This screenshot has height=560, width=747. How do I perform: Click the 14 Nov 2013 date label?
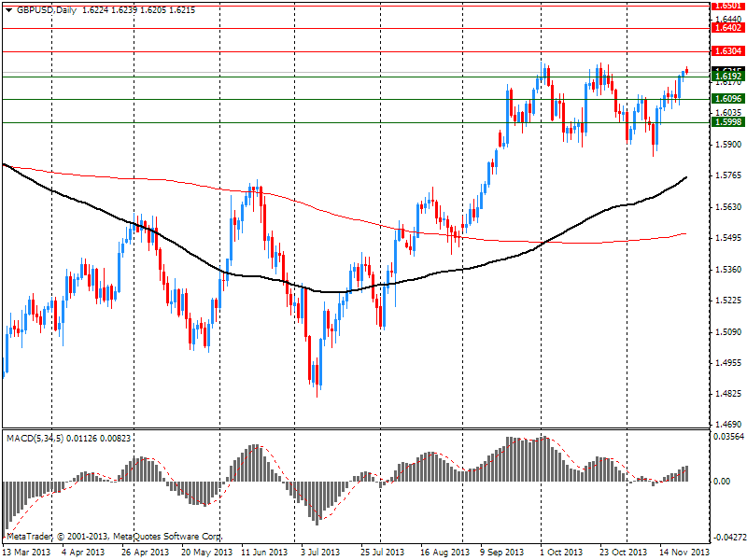pos(684,552)
